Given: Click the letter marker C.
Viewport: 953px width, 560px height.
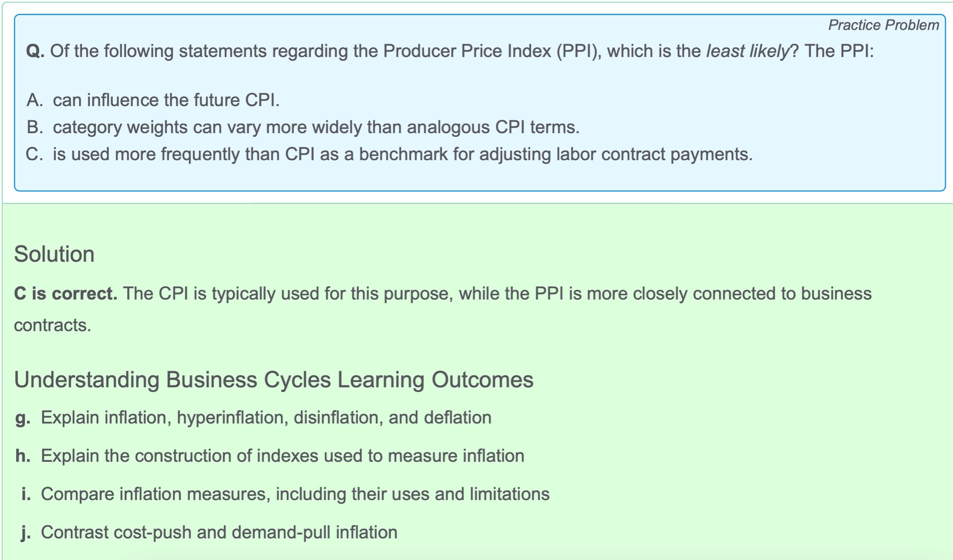Looking at the screenshot, I should pos(34,154).
